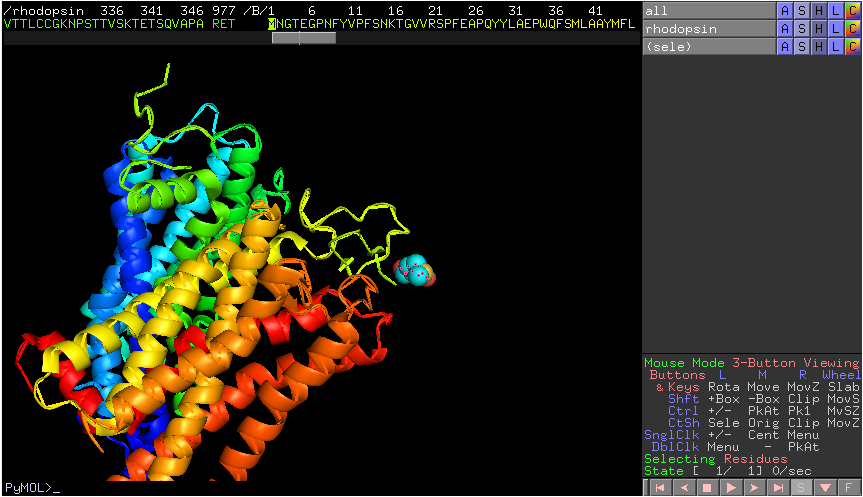Click the sequence viewer horizontal scrollbar thumb
This screenshot has width=863, height=497.
click(304, 37)
